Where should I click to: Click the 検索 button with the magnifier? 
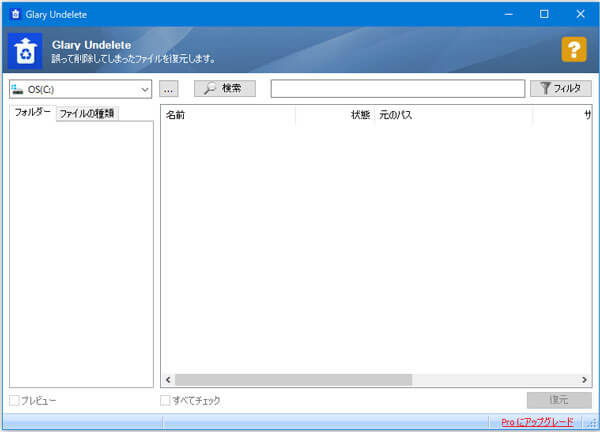224,89
